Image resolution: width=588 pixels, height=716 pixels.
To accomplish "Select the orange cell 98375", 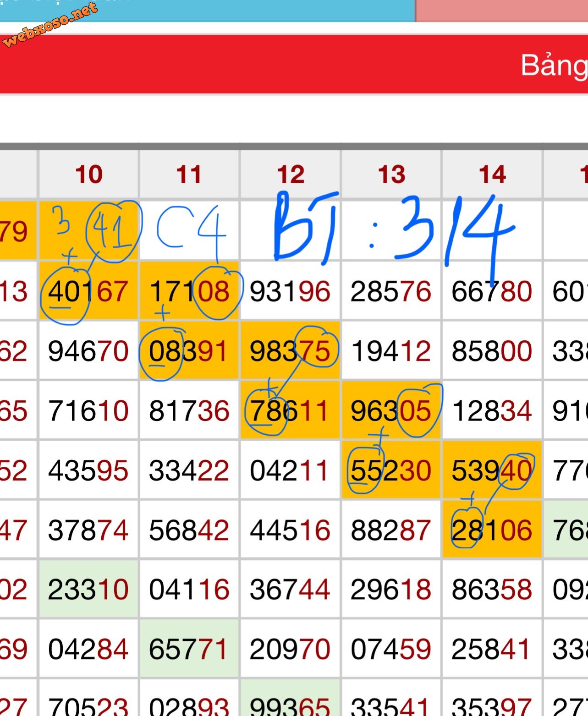I will pos(290,351).
